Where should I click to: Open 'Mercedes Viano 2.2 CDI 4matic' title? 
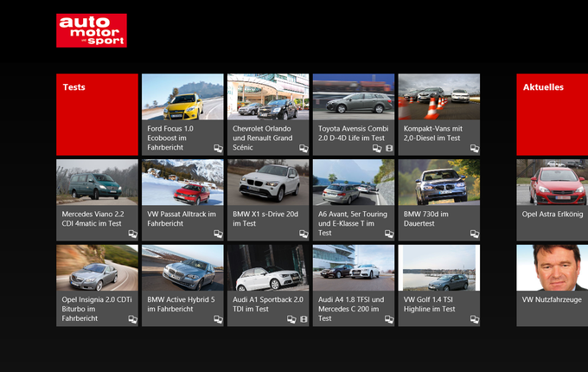93,219
